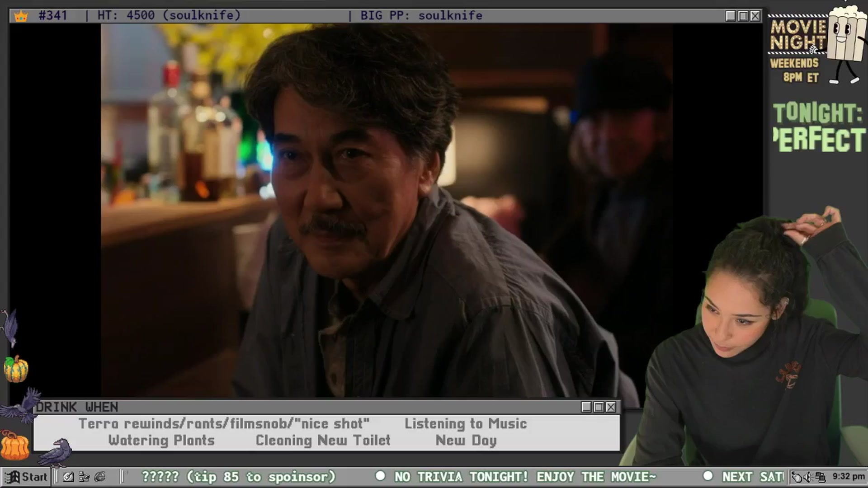Minimize the #341 movie window
Viewport: 868px width, 488px height.
coord(731,16)
